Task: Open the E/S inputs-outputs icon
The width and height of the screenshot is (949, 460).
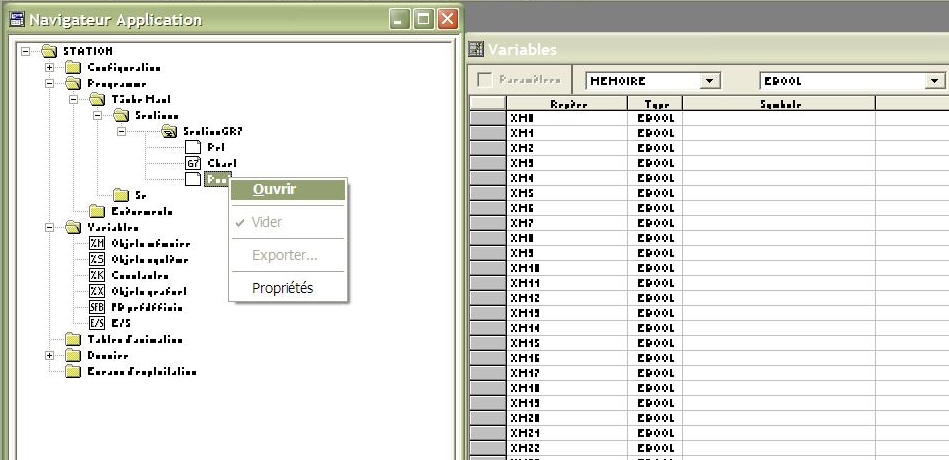Action: tap(97, 323)
